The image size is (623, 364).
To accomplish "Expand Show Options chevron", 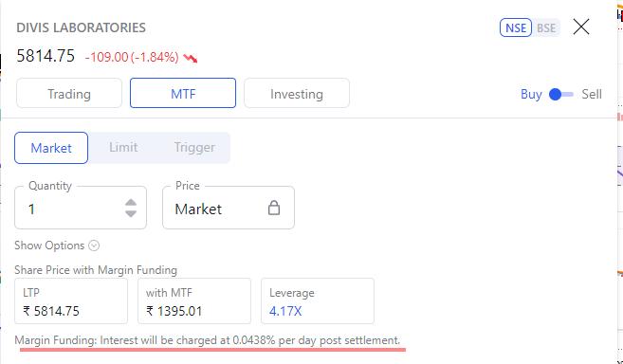I will [x=94, y=246].
